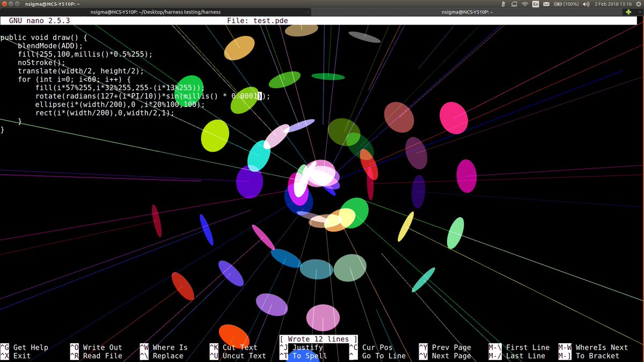Open the battery (100%) indicator
644x362 pixels.
point(566,4)
